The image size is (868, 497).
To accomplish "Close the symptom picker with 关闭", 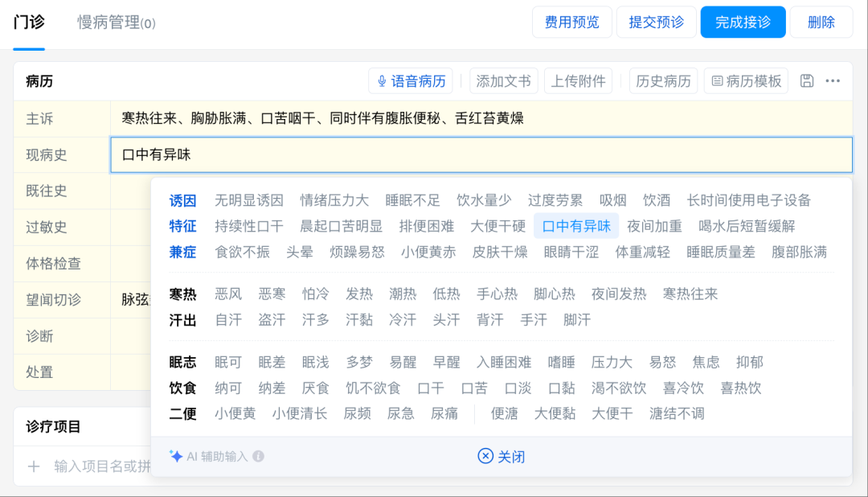I will coord(502,456).
